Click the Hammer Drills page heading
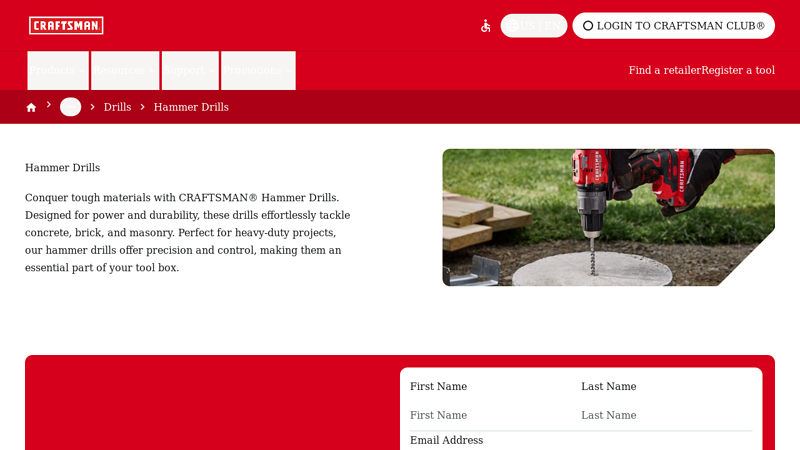This screenshot has height=450, width=800. (x=62, y=168)
